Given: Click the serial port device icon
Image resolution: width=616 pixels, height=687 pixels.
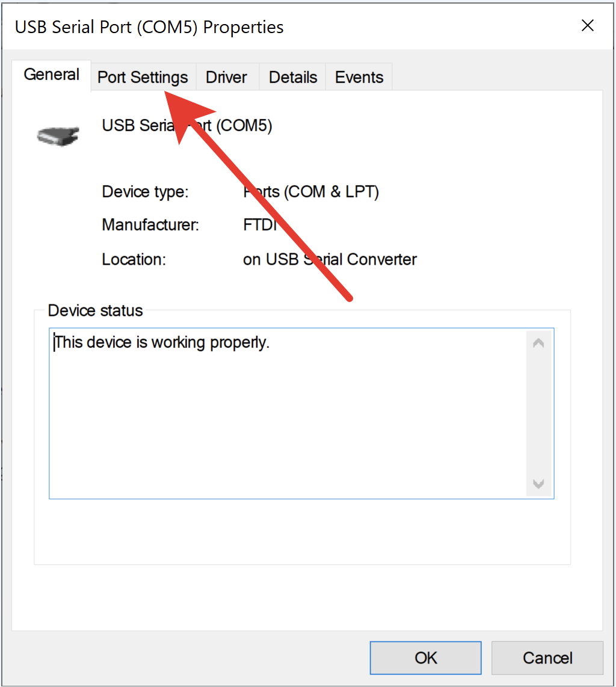Looking at the screenshot, I should [58, 135].
